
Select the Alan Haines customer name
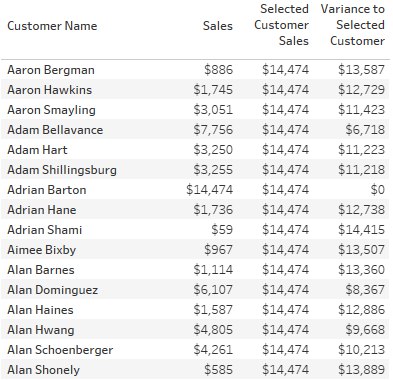tap(40, 310)
